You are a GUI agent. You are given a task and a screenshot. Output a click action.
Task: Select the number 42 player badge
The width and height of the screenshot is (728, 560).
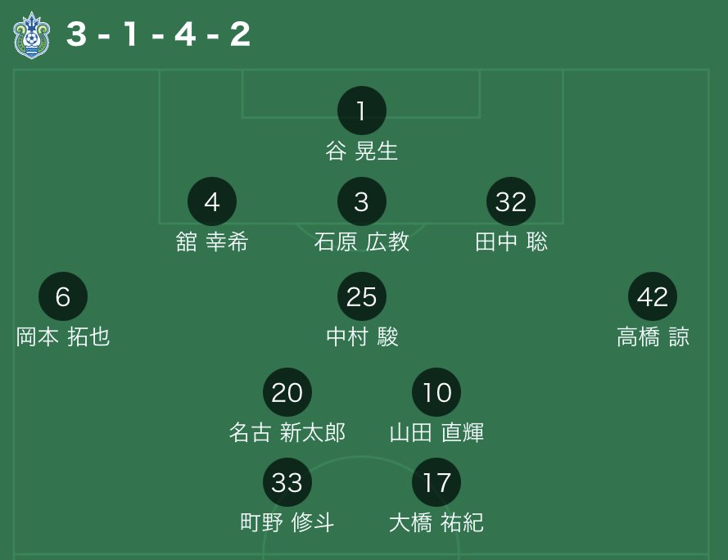pyautogui.click(x=653, y=296)
